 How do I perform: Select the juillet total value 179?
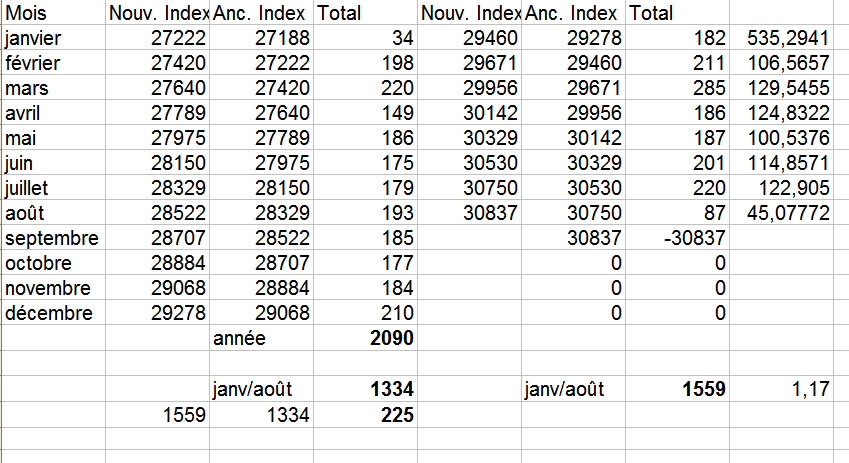coord(365,187)
